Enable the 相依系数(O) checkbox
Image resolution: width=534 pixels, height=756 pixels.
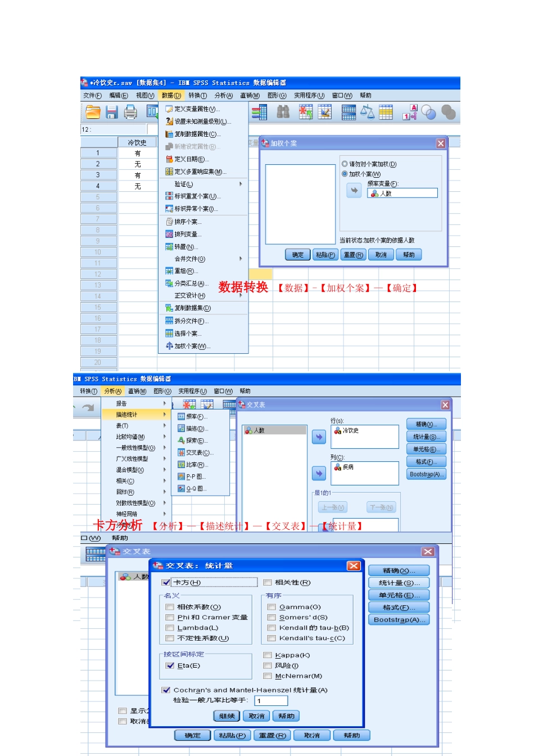coord(170,607)
